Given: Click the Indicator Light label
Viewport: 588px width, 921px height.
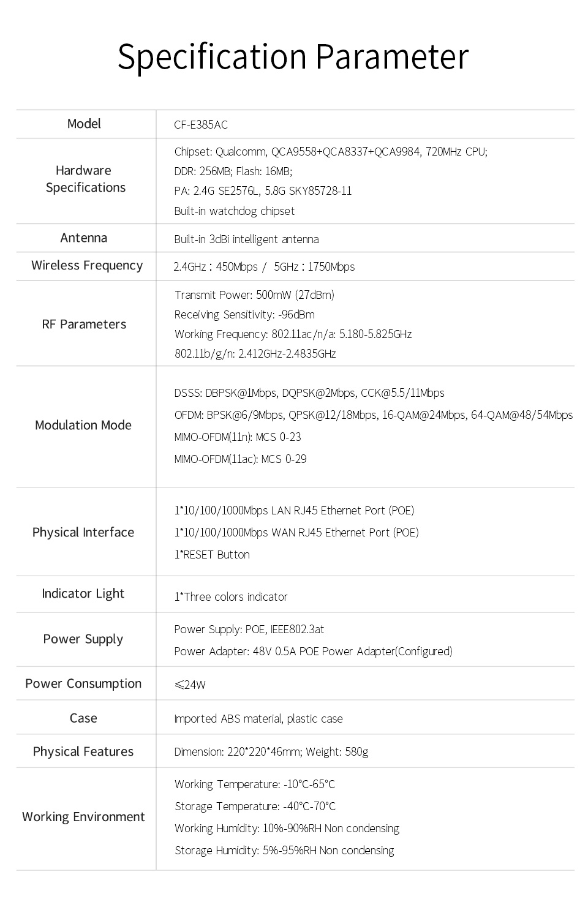Looking at the screenshot, I should pos(83,593).
